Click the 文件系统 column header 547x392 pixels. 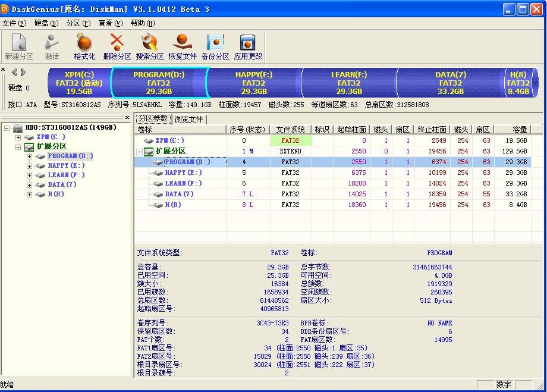click(x=291, y=130)
